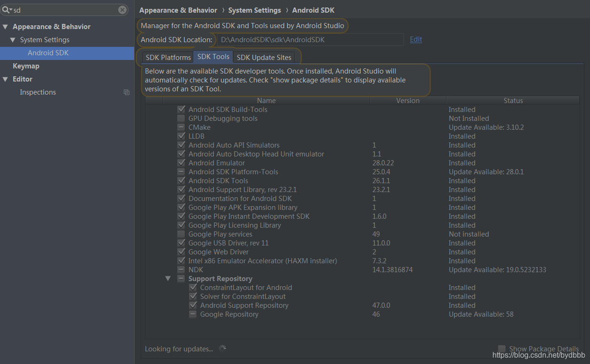Uncheck the Google Web Driver checkbox

coord(181,252)
